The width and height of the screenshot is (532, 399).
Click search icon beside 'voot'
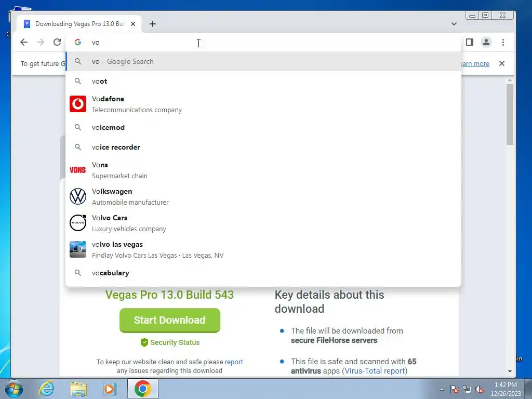click(x=78, y=81)
